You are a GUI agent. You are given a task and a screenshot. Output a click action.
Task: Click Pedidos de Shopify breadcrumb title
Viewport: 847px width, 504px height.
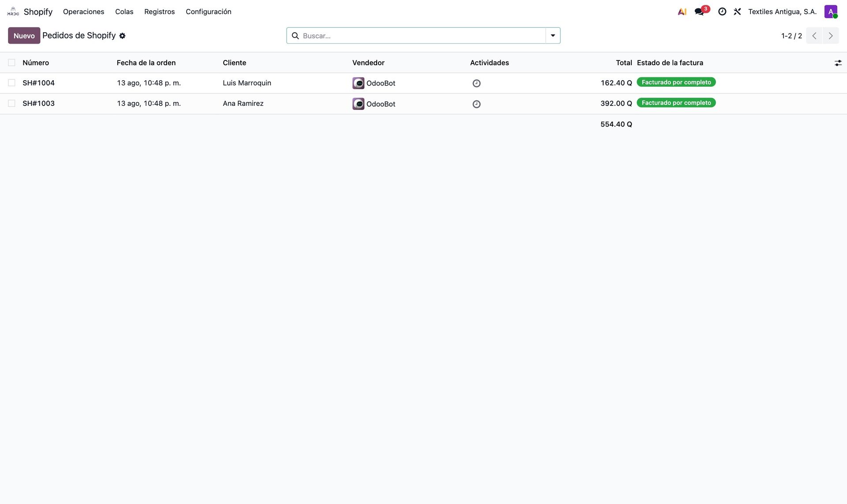click(x=79, y=36)
